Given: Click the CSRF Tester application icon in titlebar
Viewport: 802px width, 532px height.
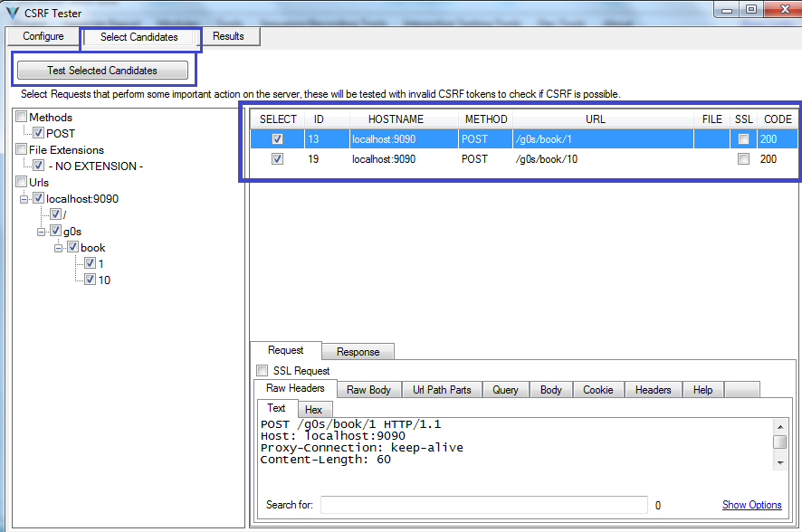Looking at the screenshot, I should click(x=13, y=12).
